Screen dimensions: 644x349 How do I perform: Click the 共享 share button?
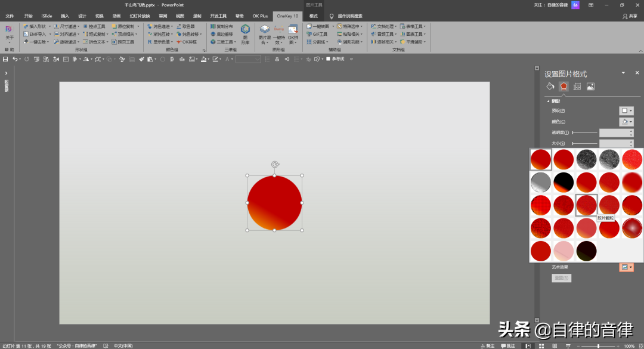[x=629, y=16]
